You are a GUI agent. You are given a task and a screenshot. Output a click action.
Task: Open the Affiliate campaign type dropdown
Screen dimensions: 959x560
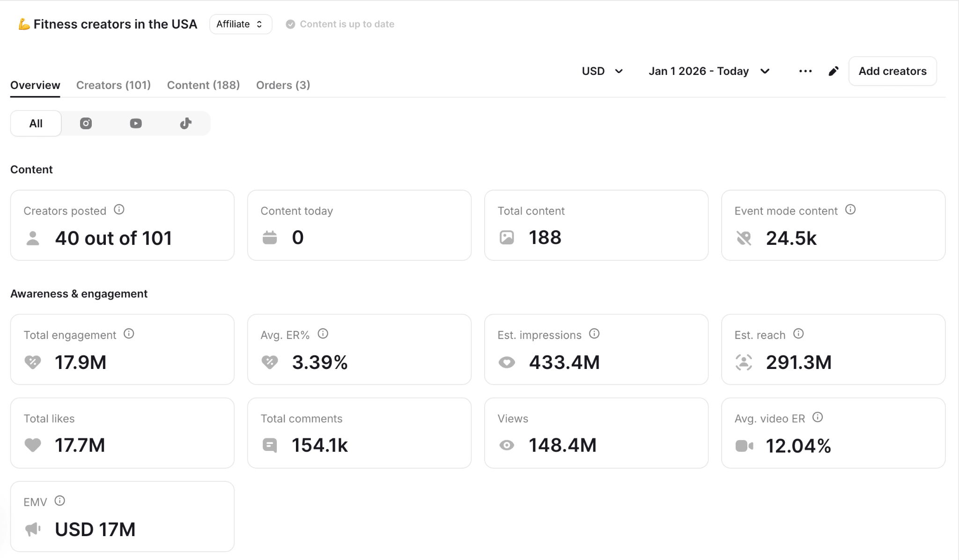point(240,24)
